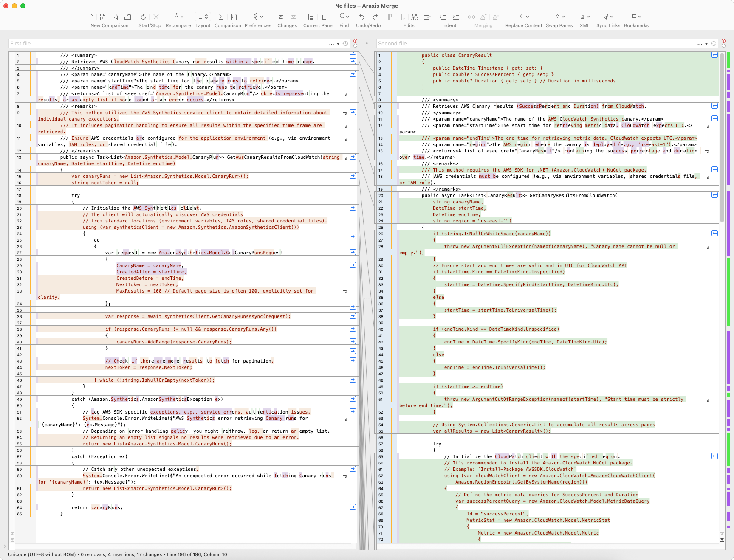Click the Stop comparison X icon
This screenshot has width=734, height=560.
point(156,17)
